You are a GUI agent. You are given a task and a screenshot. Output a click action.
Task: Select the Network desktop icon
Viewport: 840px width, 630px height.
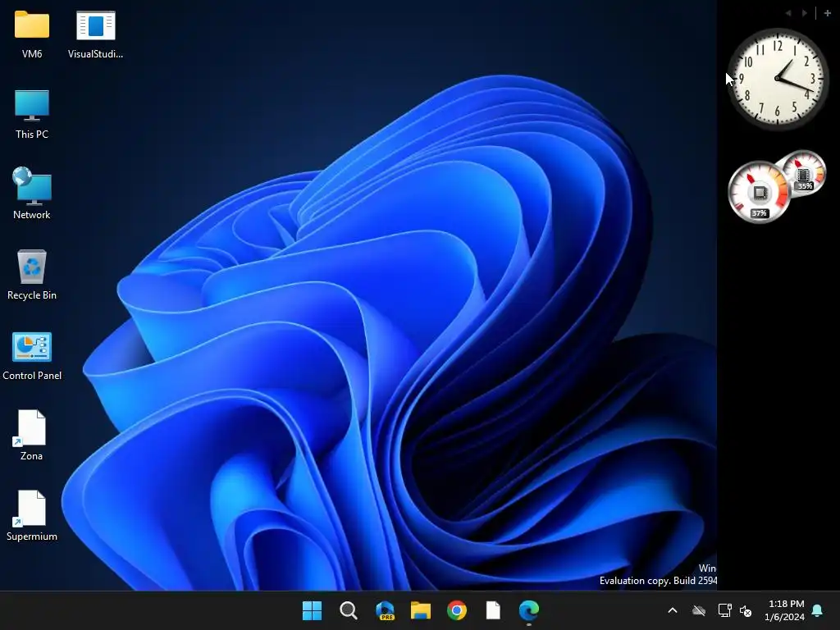click(x=32, y=194)
